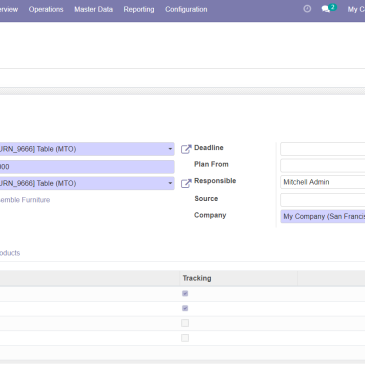Viewport: 365px width, 365px height.
Task: Edit the Responsible field Mitchell Admin
Action: click(x=323, y=182)
